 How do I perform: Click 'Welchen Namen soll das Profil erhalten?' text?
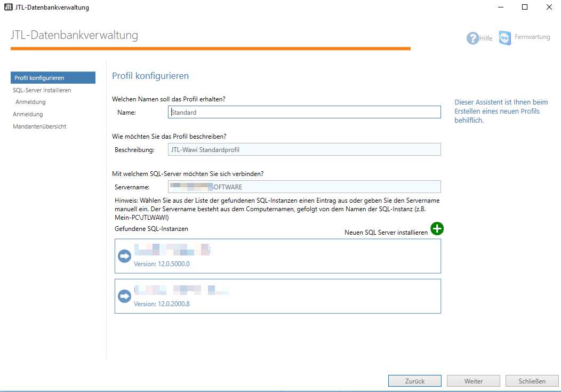(x=169, y=99)
